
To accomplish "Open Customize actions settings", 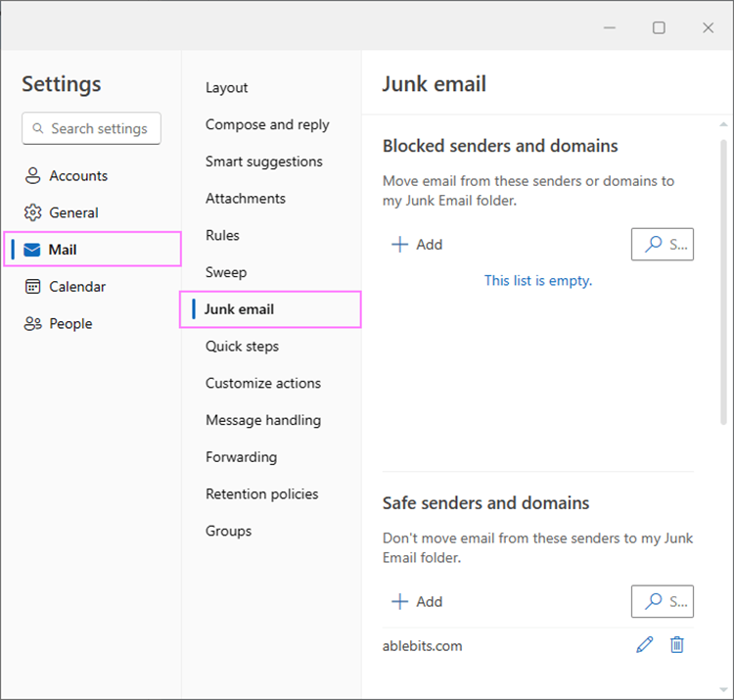I will (263, 384).
